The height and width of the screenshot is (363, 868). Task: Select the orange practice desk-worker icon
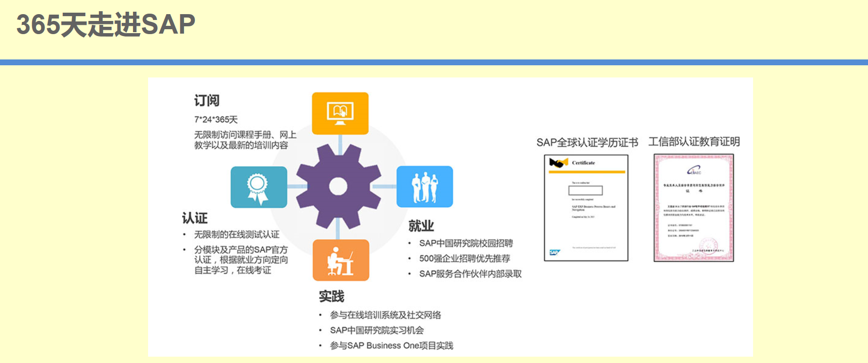tap(341, 260)
